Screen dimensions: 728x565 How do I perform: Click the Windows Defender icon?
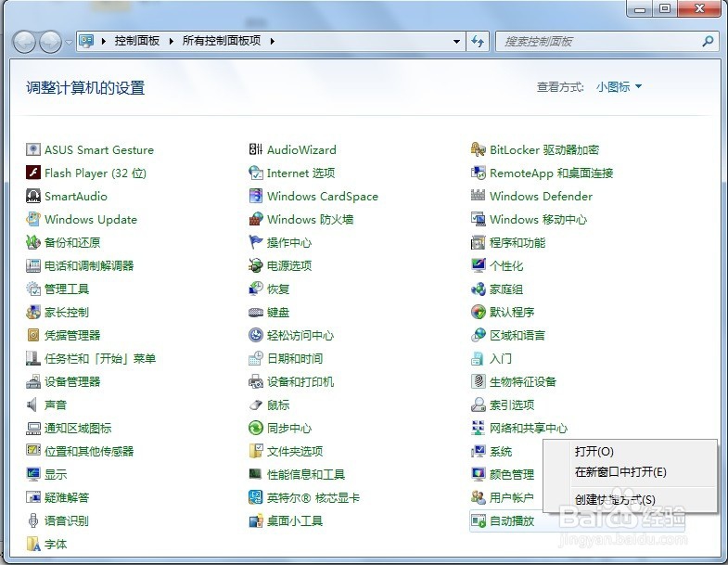pos(479,196)
